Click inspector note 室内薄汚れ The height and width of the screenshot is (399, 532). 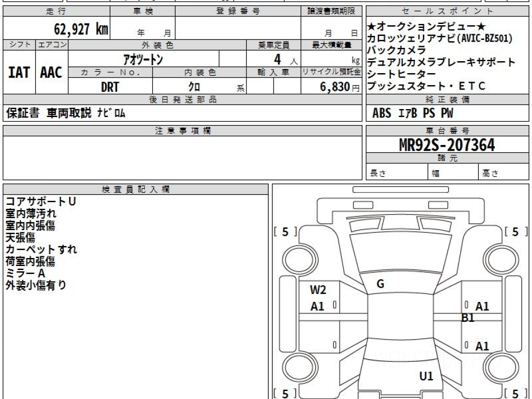click(31, 214)
